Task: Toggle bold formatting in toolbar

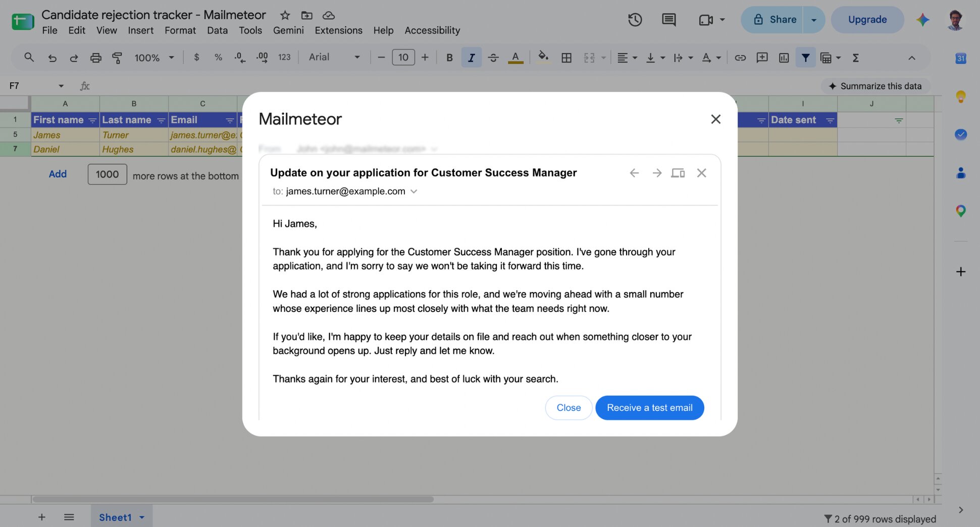Action: point(449,58)
